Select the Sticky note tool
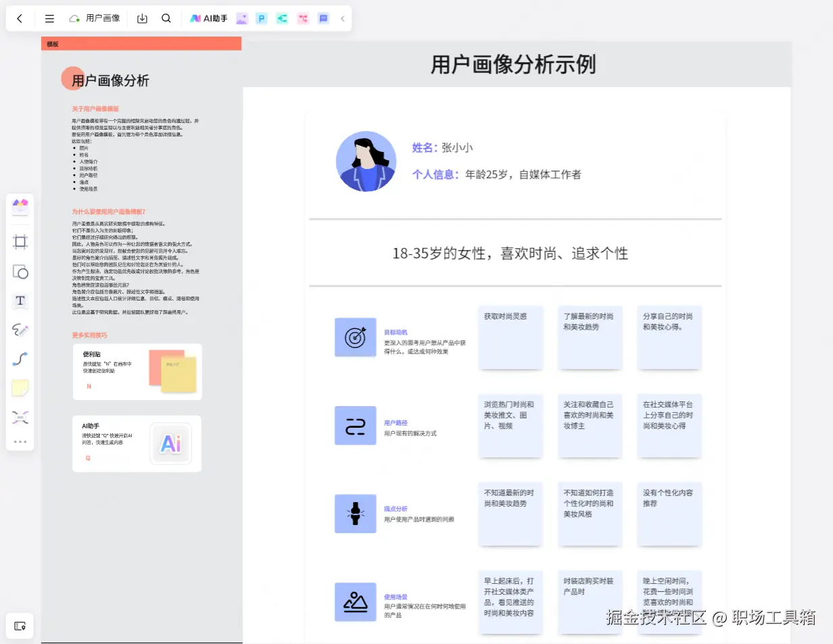833x644 pixels. coord(20,387)
